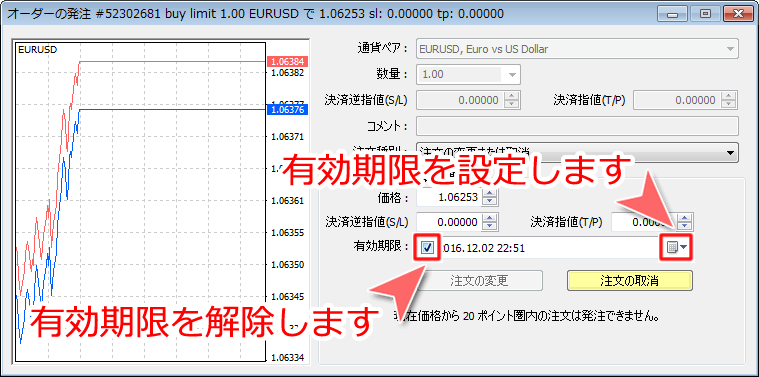759x377 pixels.
Task: Click the red ask price label 1.06384
Action: (288, 61)
